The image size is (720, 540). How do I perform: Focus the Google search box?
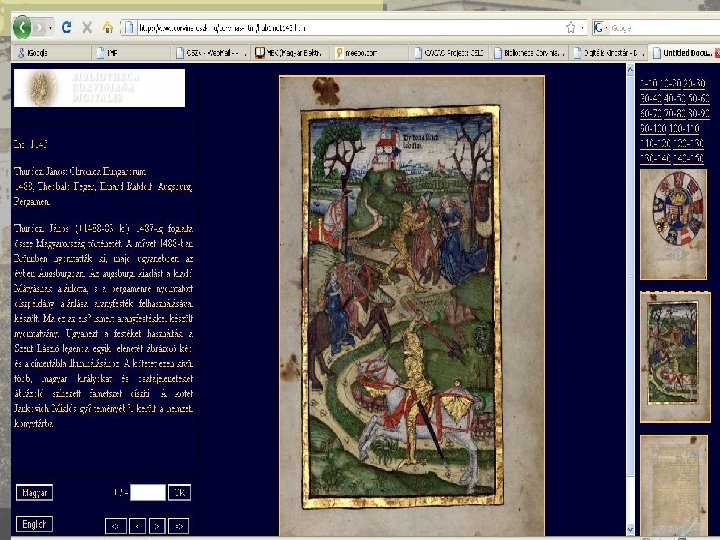664,28
